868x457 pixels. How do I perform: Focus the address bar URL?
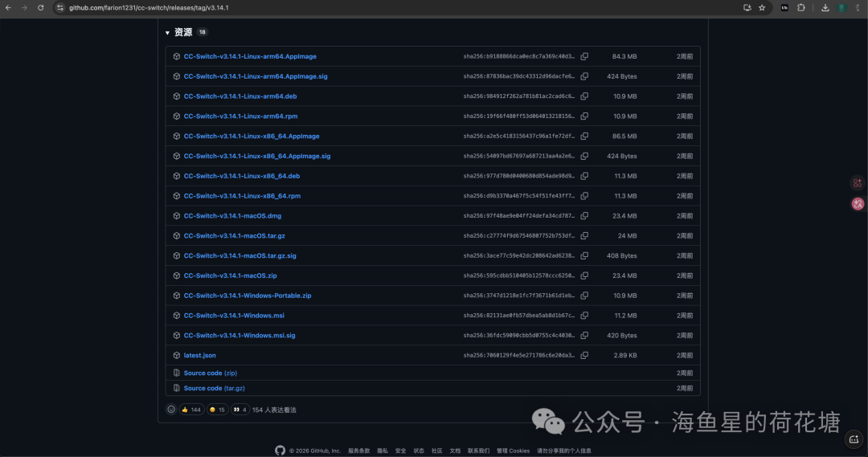(149, 8)
